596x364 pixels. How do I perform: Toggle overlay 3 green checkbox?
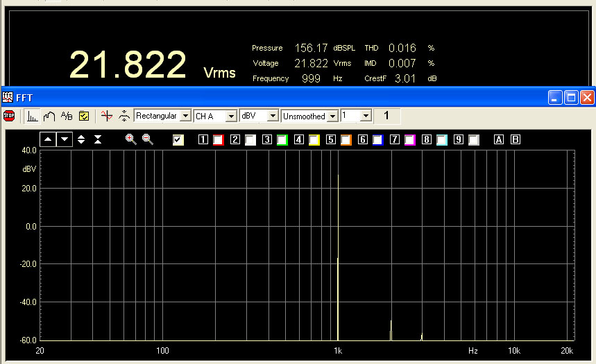point(282,140)
